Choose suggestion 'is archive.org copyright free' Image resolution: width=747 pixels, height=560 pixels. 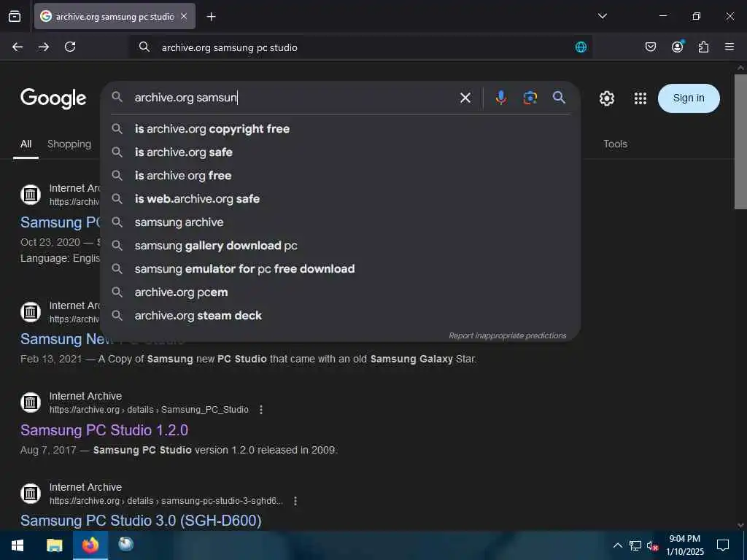340,129
